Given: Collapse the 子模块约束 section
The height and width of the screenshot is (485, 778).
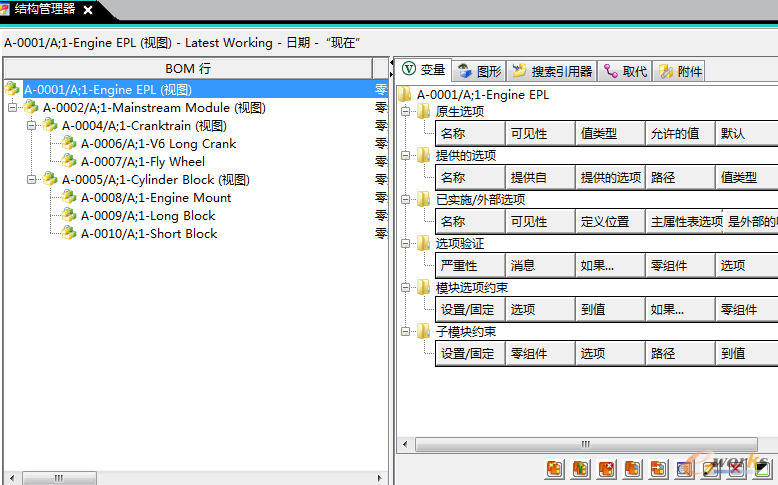Looking at the screenshot, I should (407, 332).
